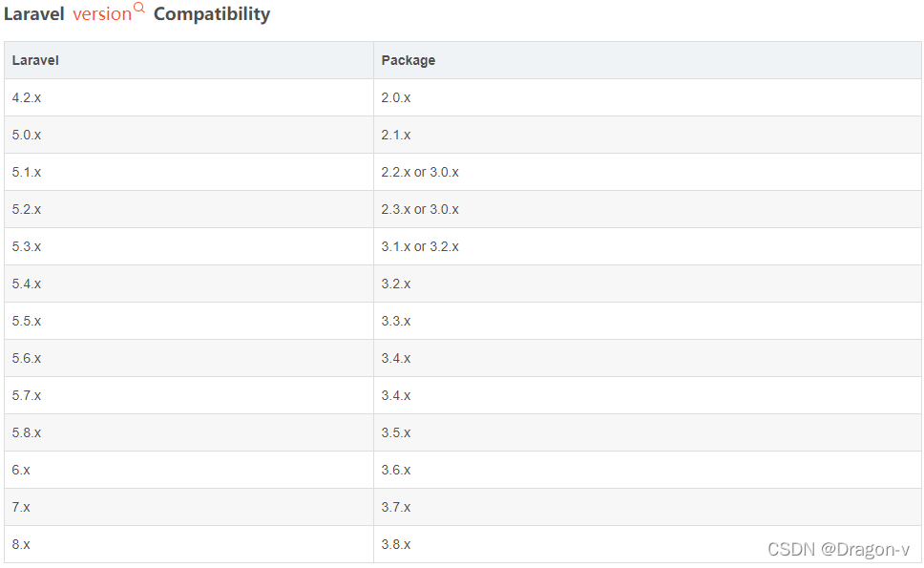Image resolution: width=924 pixels, height=568 pixels.
Task: Select the Laravel 5.4.x cell
Action: click(27, 284)
